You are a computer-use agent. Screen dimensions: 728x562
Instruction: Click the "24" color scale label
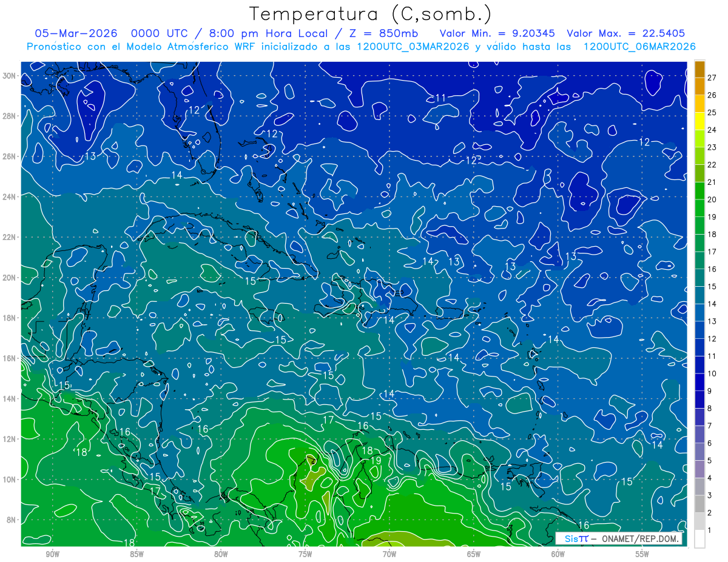tap(712, 130)
